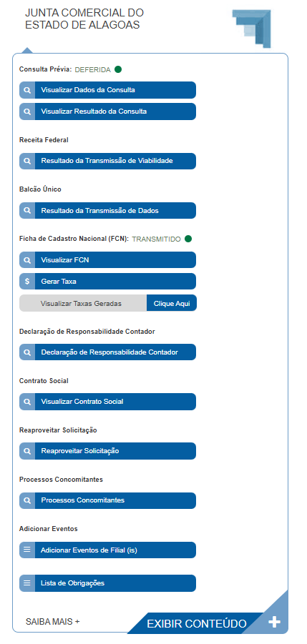Click dollar sign icon next to Gerar Taxa
This screenshot has height=644, width=307.
click(x=27, y=282)
